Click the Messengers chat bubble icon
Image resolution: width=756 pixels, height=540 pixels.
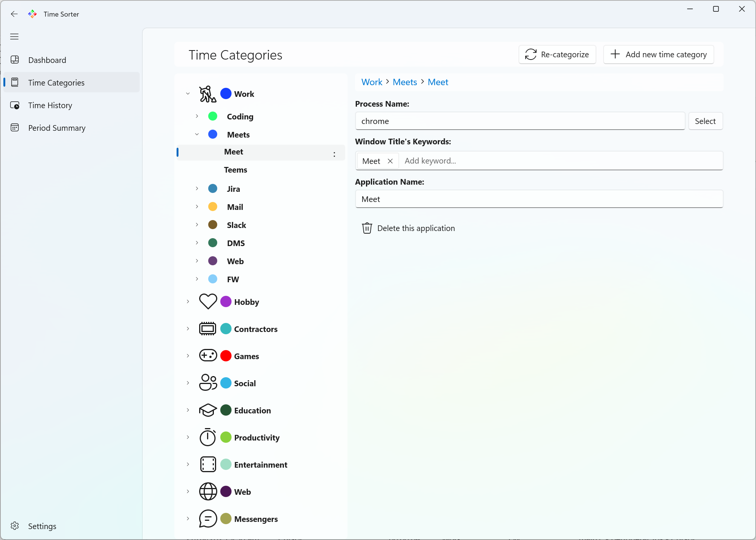(x=208, y=519)
